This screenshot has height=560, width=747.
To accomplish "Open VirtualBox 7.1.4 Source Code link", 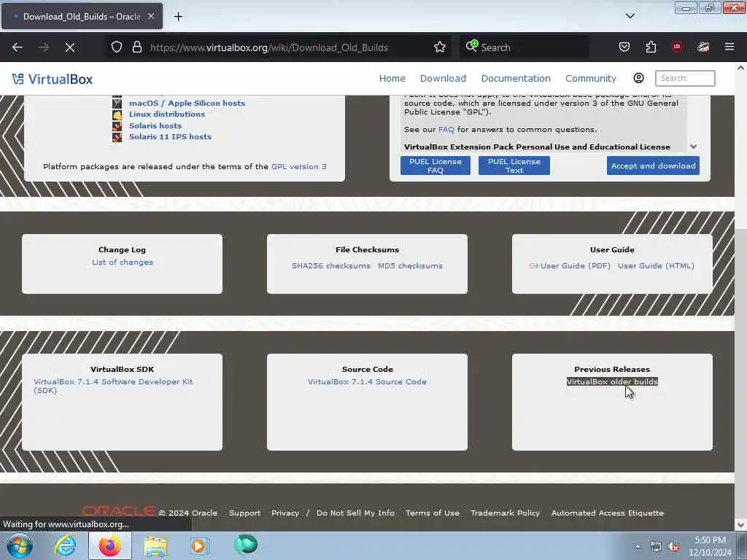I will (x=367, y=382).
